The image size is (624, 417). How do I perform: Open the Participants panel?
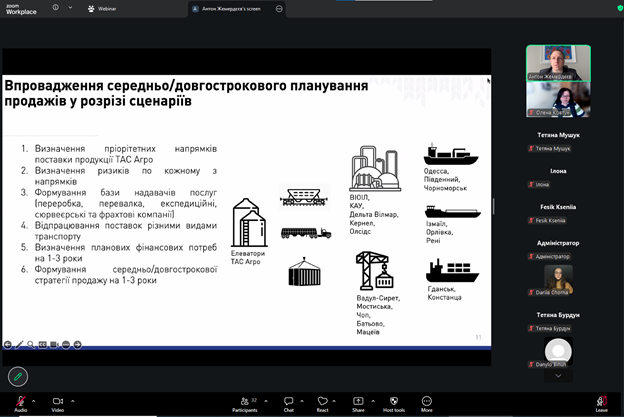click(x=244, y=400)
